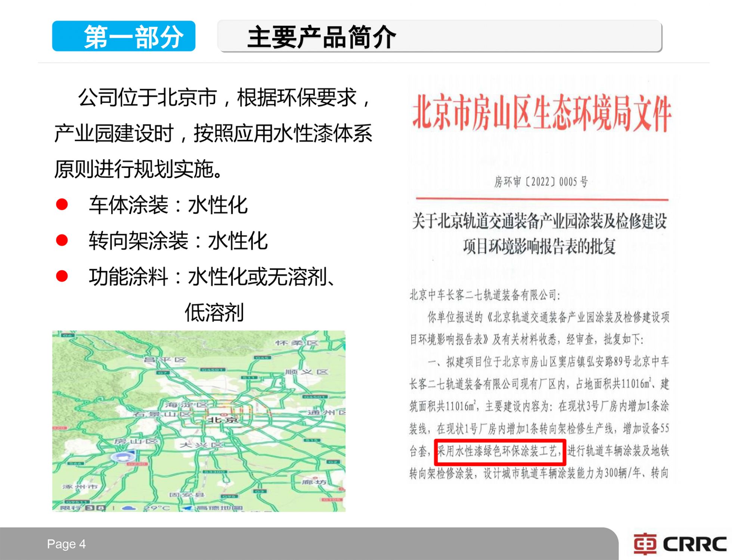747x560 pixels.
Task: Click the bullet 转向架涂装：水性化
Action: tap(178, 241)
